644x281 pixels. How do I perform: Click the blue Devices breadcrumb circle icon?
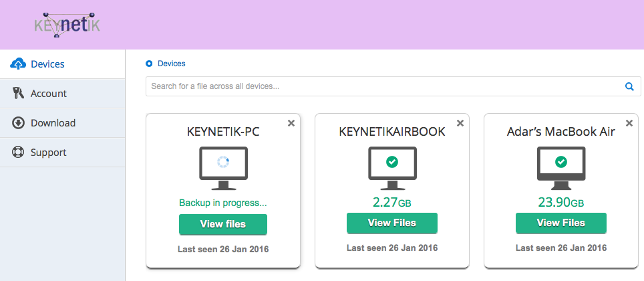click(x=149, y=64)
